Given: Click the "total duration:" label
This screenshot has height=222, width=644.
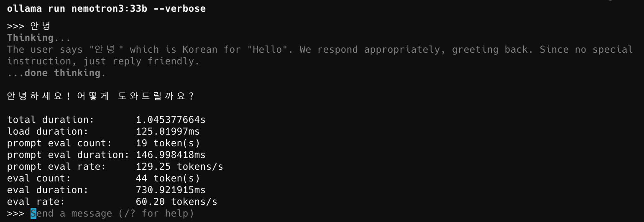Looking at the screenshot, I should click(51, 120).
